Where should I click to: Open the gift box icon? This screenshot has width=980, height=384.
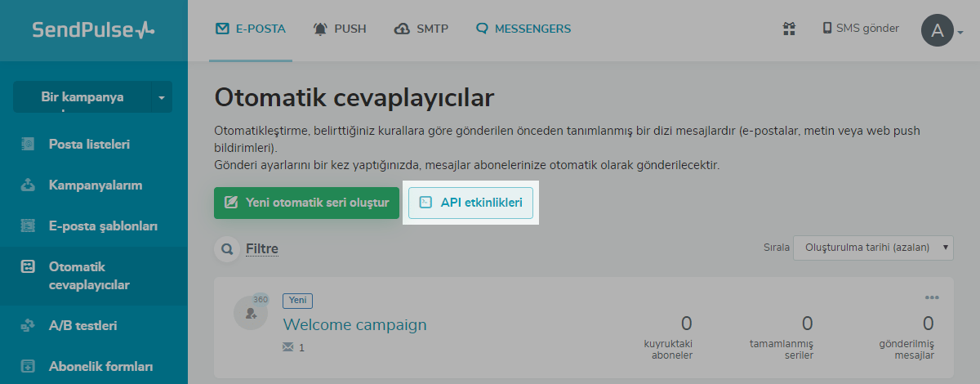tap(789, 29)
